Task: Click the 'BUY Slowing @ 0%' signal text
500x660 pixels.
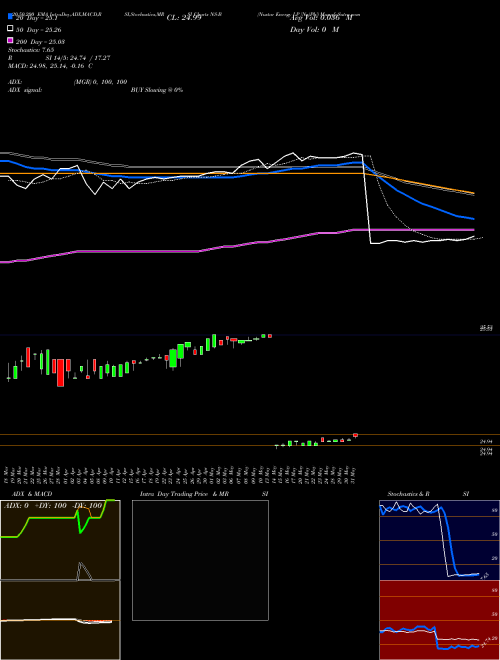Action: click(157, 90)
